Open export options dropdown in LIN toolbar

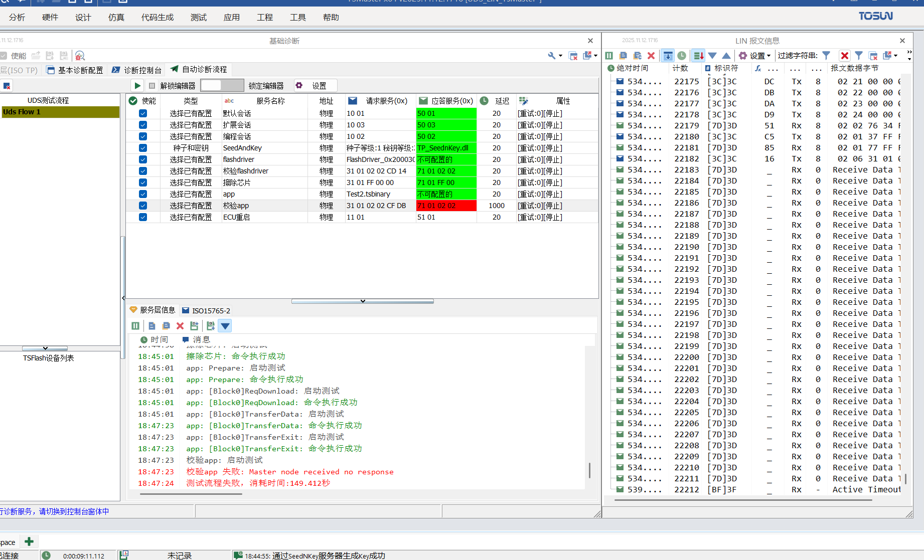(x=890, y=55)
